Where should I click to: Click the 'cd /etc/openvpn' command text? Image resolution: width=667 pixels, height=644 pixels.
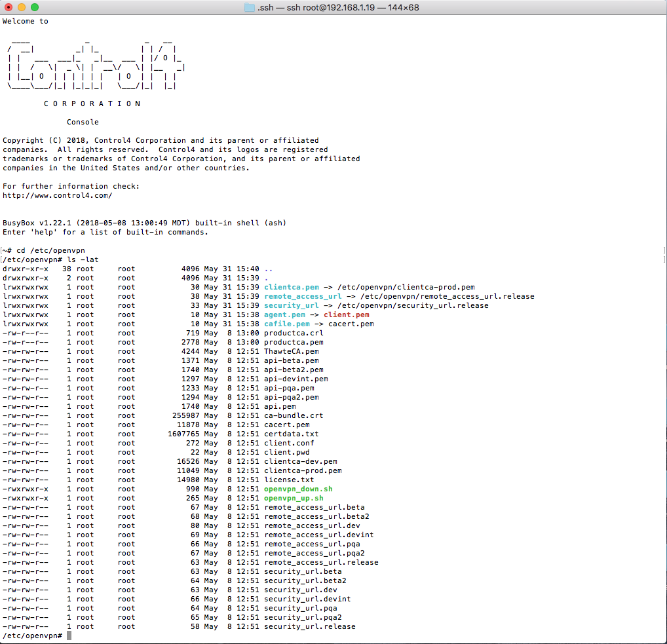tap(50, 250)
